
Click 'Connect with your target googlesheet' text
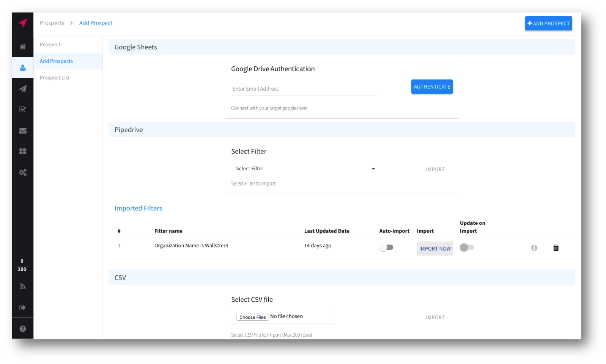[269, 108]
